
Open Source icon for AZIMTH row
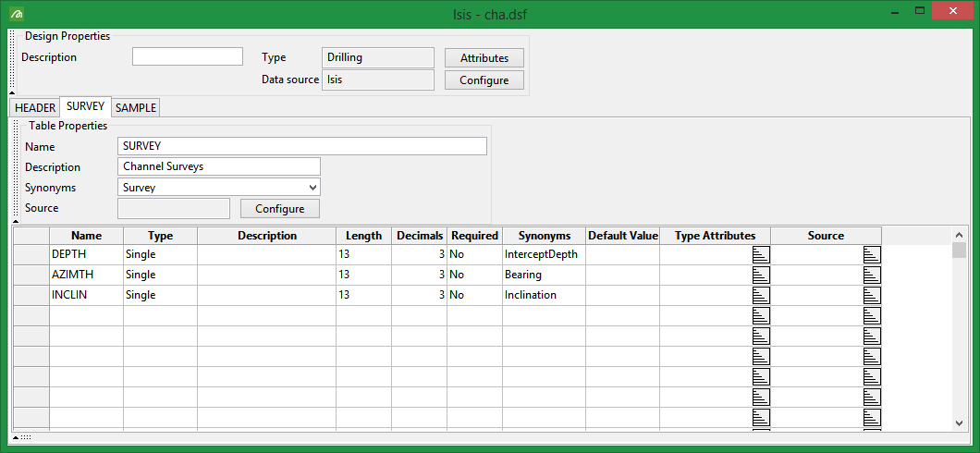click(x=872, y=275)
